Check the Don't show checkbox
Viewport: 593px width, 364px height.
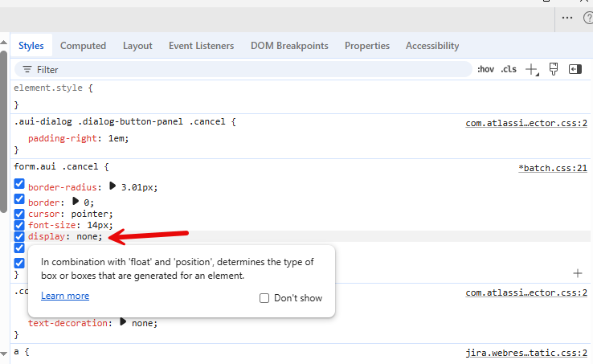pyautogui.click(x=264, y=298)
